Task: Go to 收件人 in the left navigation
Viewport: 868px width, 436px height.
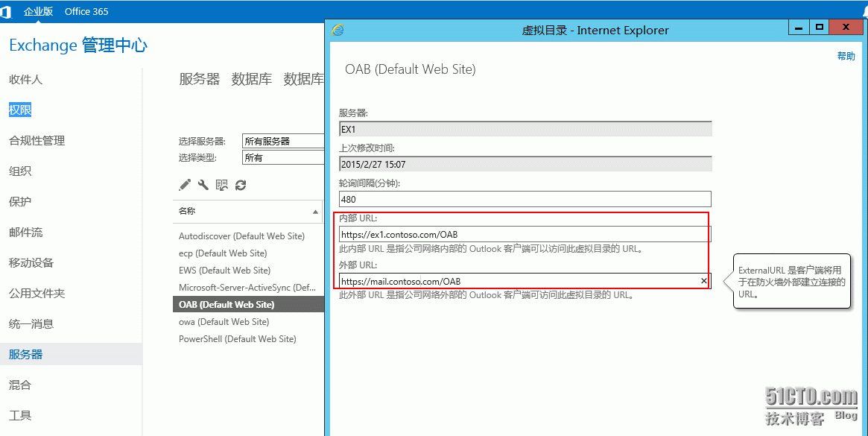Action: 25,80
